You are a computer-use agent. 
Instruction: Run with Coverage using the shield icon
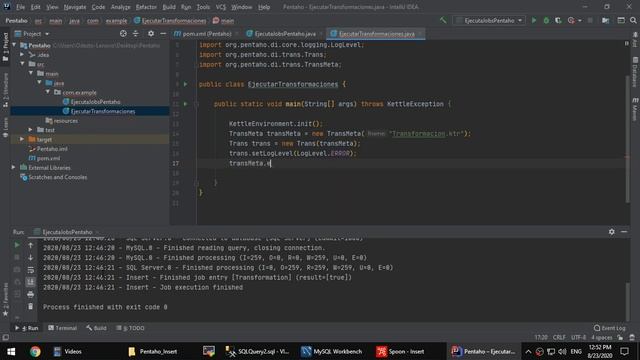point(558,20)
